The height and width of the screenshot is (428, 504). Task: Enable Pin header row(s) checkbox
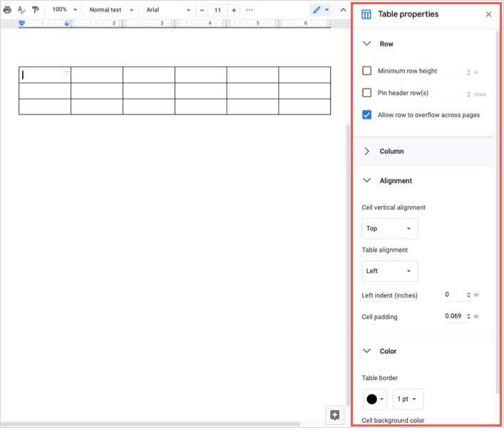pyautogui.click(x=367, y=93)
